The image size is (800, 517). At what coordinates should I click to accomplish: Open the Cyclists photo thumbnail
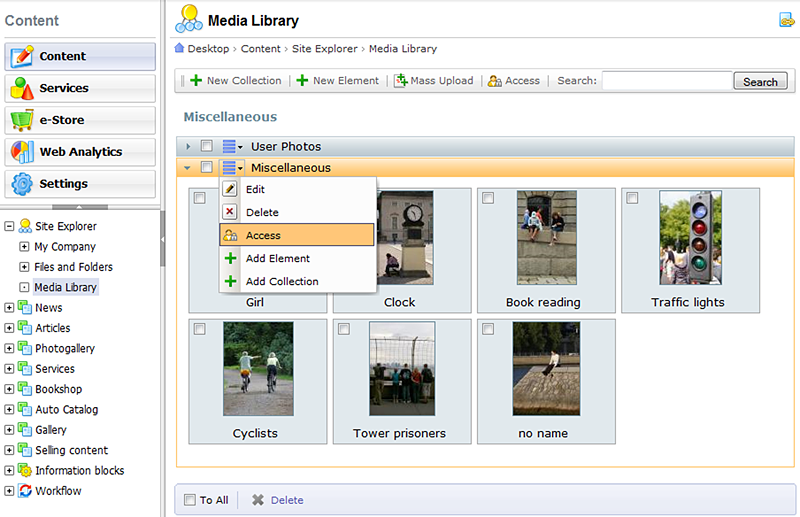point(258,369)
